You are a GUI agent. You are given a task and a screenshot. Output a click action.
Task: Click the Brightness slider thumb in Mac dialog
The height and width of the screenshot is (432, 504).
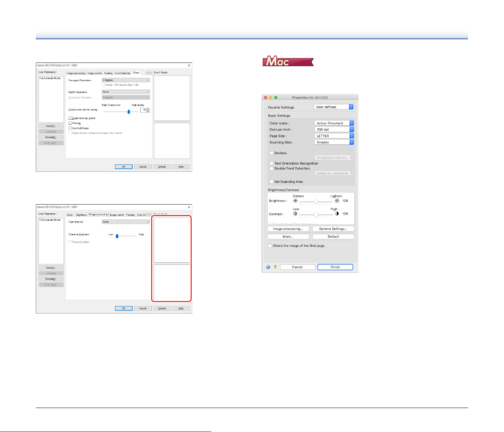pyautogui.click(x=316, y=202)
